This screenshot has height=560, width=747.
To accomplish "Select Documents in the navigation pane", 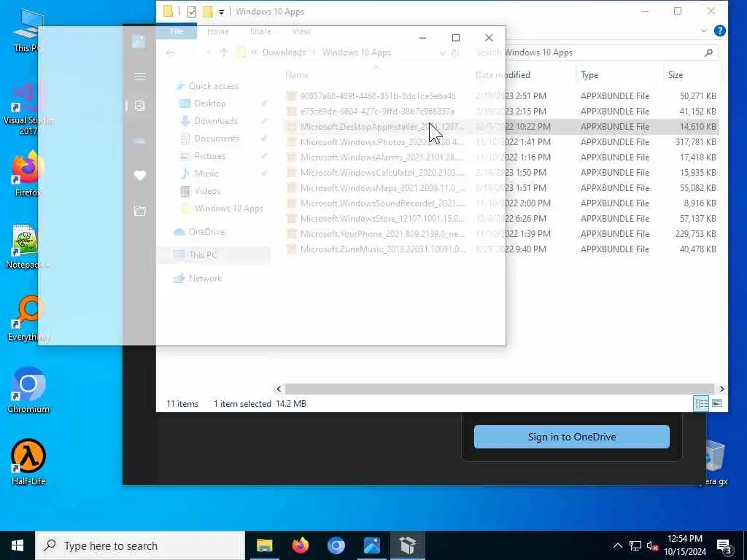I will tap(217, 139).
